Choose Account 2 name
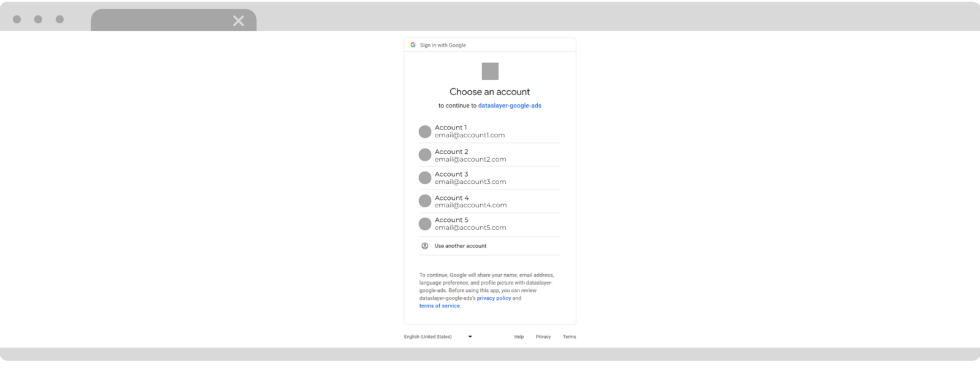This screenshot has width=980, height=368. coord(451,151)
